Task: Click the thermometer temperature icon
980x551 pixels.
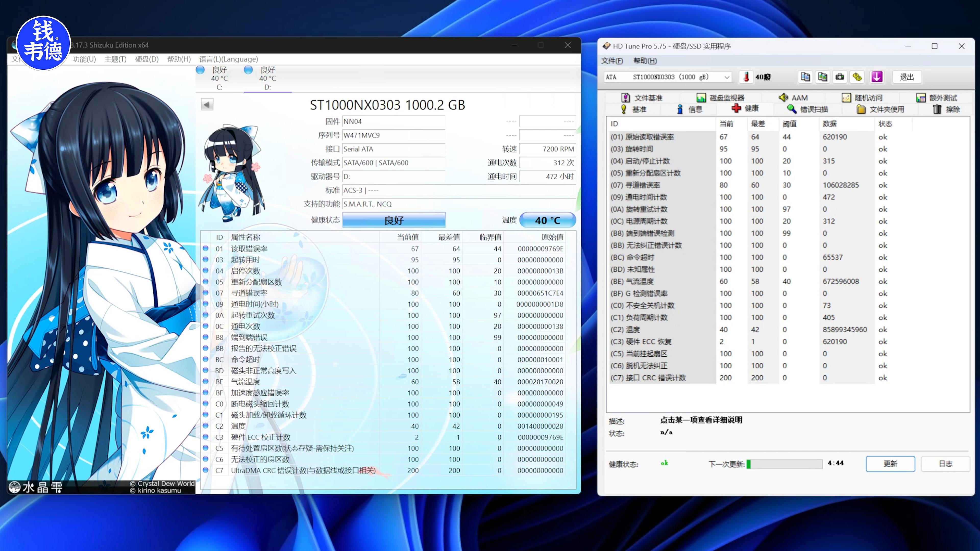Action: pyautogui.click(x=746, y=77)
